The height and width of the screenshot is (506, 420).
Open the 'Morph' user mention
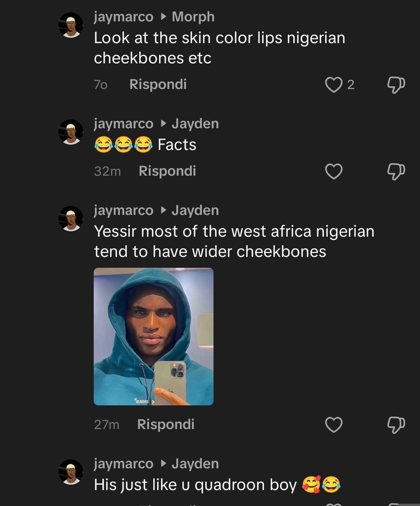(x=193, y=17)
